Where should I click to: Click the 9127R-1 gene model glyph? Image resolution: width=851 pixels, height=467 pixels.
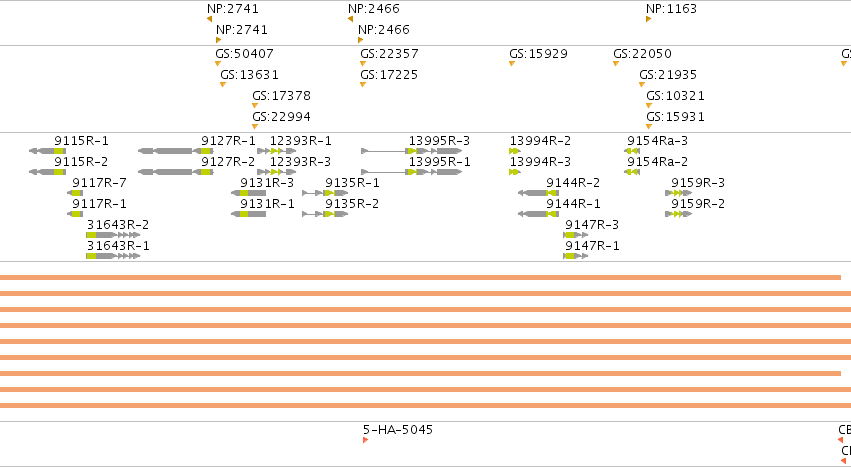[176, 151]
